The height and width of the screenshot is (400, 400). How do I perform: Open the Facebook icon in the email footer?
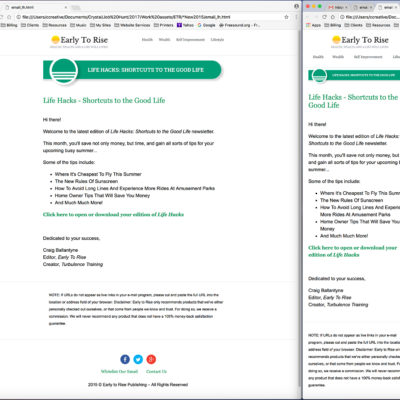[125, 359]
